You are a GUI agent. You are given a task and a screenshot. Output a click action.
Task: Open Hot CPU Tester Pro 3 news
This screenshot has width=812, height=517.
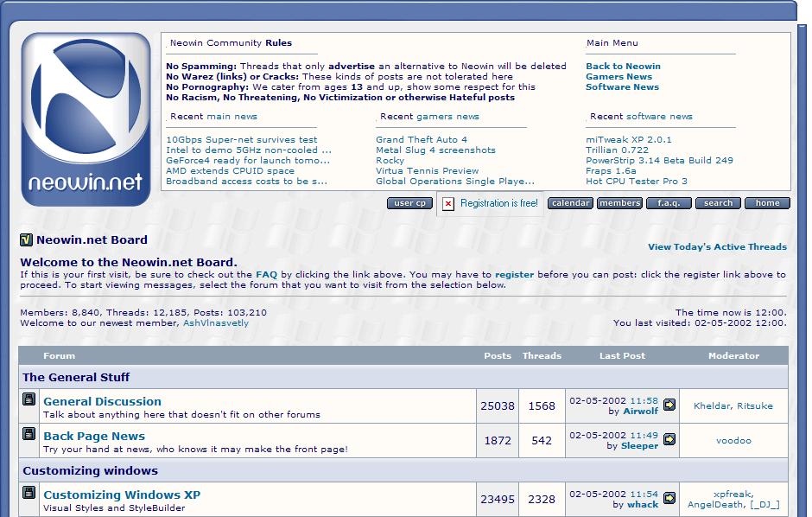coord(637,182)
